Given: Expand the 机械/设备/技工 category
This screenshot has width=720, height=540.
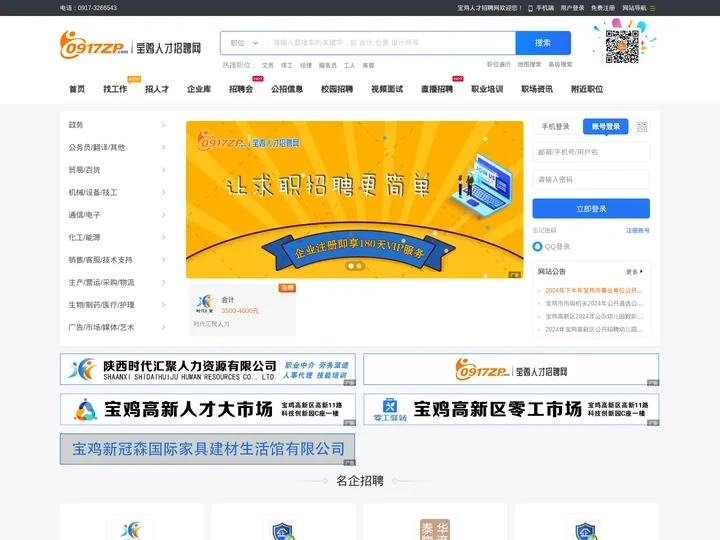Looking at the screenshot, I should 117,192.
